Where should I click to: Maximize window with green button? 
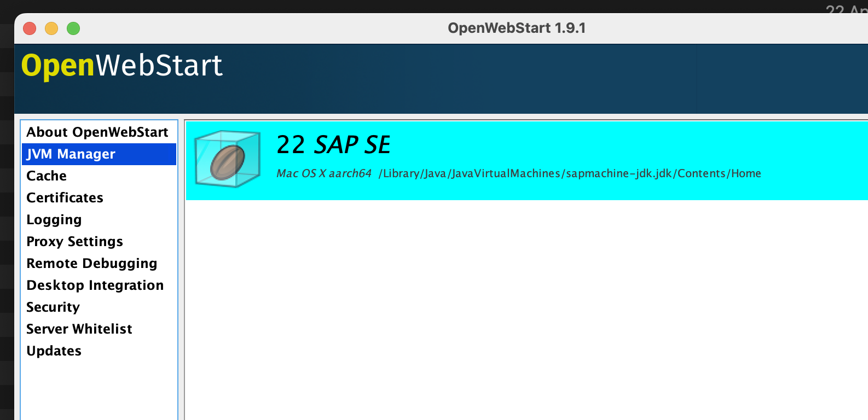[x=73, y=28]
